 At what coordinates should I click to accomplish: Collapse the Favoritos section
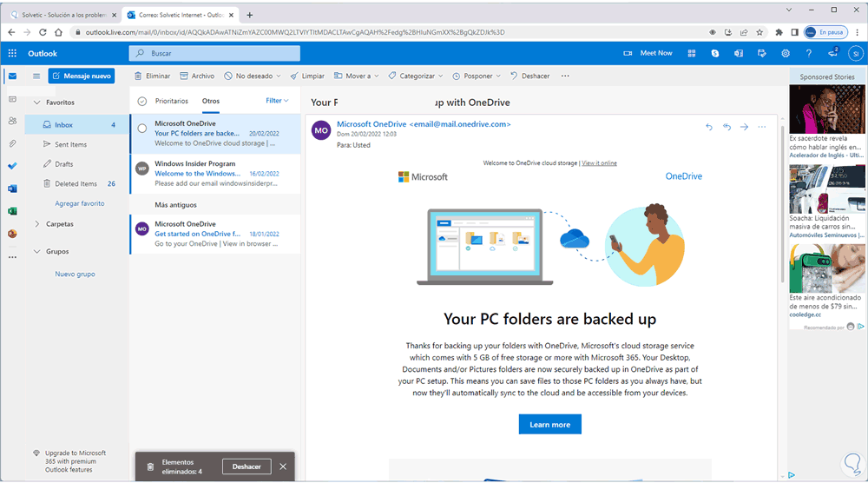pyautogui.click(x=37, y=103)
